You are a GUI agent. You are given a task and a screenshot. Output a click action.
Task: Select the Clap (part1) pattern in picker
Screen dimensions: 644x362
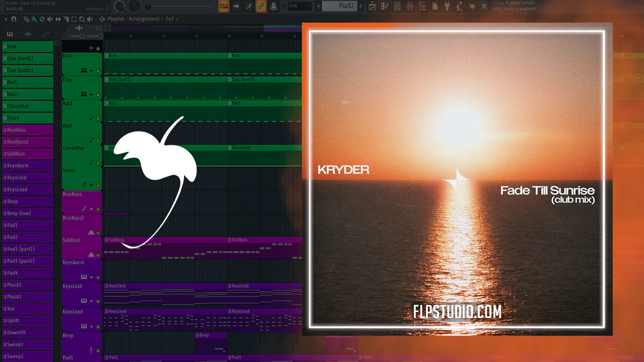click(28, 58)
